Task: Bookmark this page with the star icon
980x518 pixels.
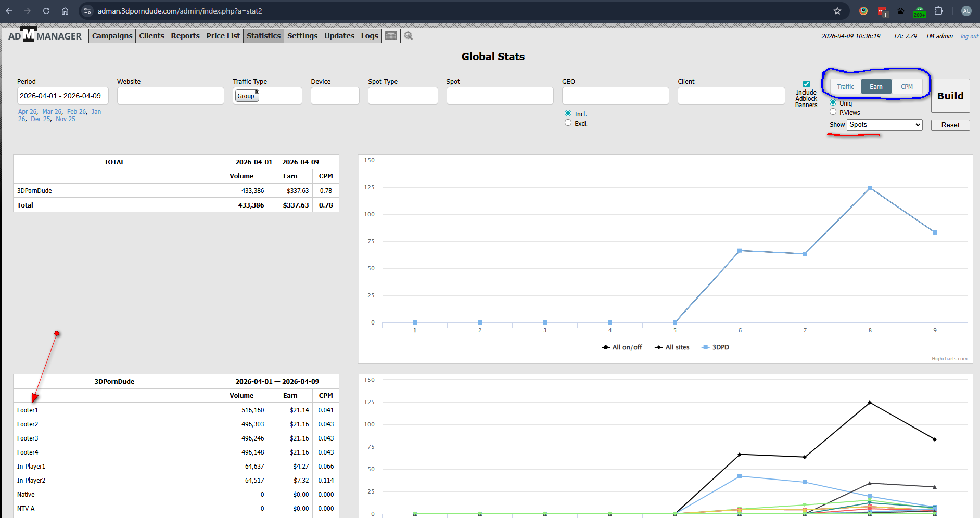Action: click(x=837, y=11)
